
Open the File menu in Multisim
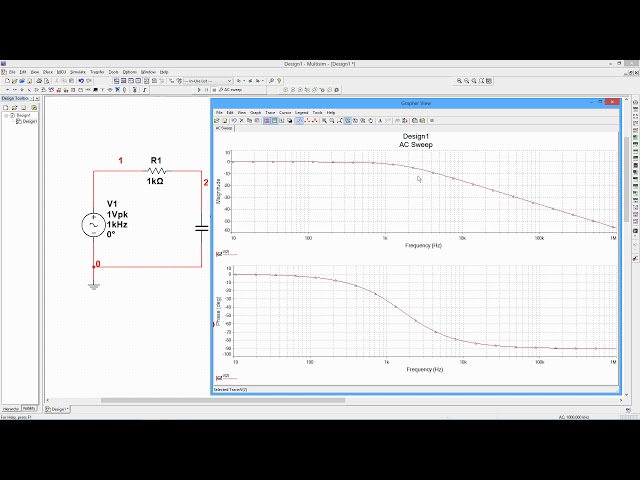pyautogui.click(x=12, y=72)
